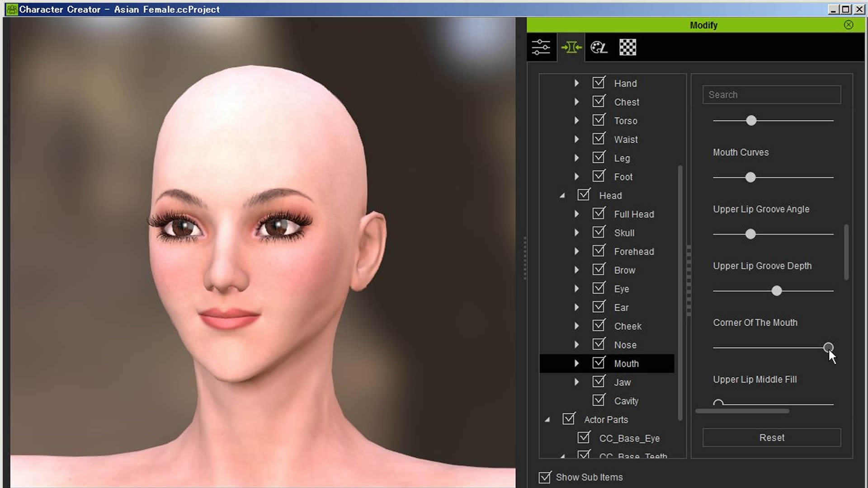Toggle the Jaw checkbox
The height and width of the screenshot is (488, 868).
point(599,381)
